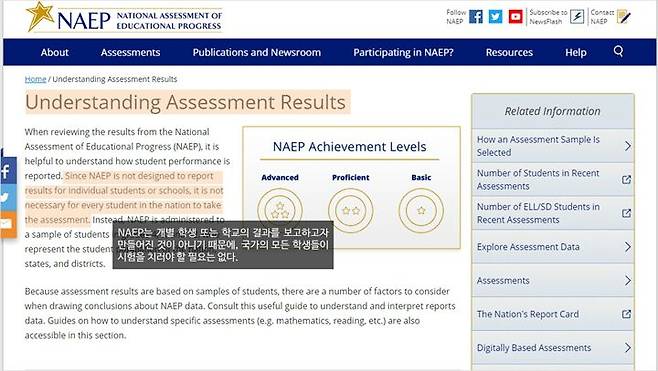
Task: Click external-link icon beside Number of Students
Action: pos(626,180)
